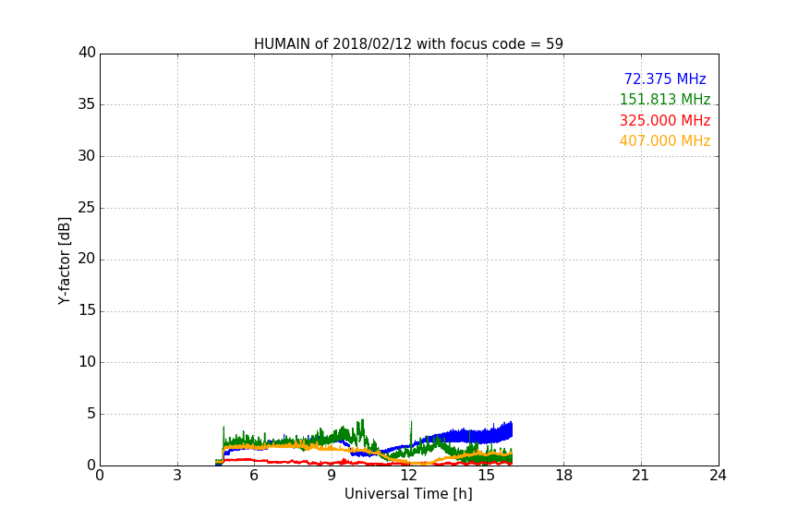Click y-axis tick value 5

pyautogui.click(x=91, y=414)
